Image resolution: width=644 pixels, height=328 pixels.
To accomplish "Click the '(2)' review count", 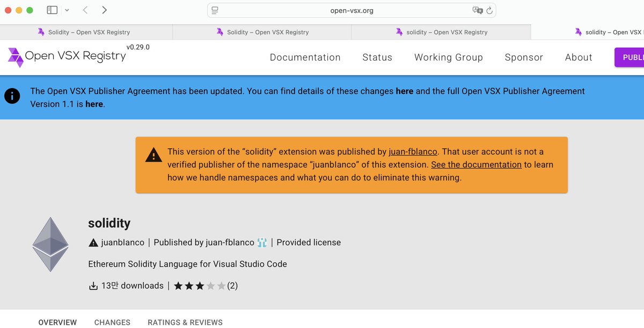I will (232, 286).
